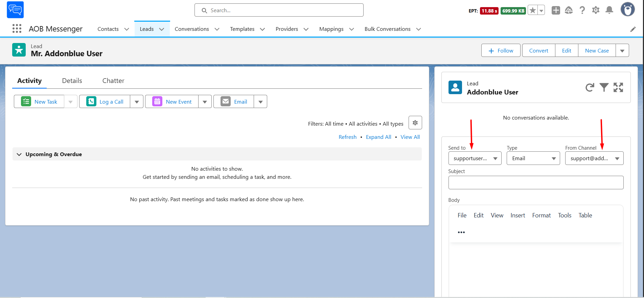This screenshot has width=644, height=298.
Task: Click the Log a Call phone icon
Action: coord(91,102)
